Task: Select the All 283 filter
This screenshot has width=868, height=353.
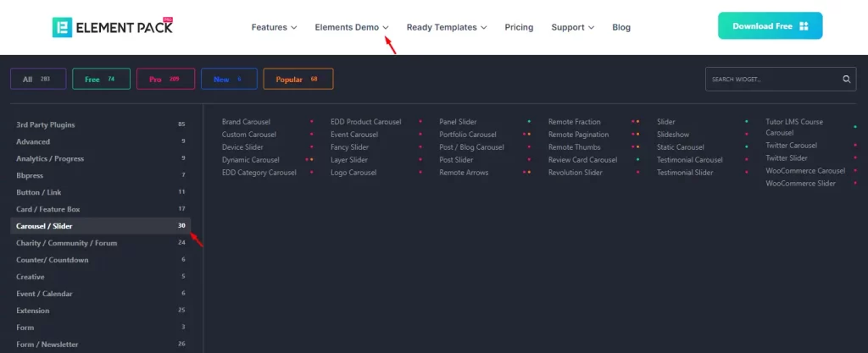Action: (x=38, y=79)
